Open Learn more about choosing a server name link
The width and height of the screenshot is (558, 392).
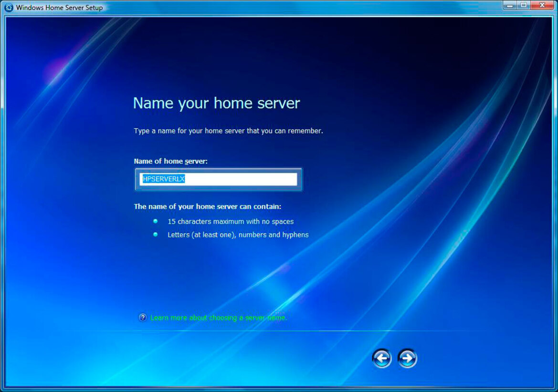[219, 318]
